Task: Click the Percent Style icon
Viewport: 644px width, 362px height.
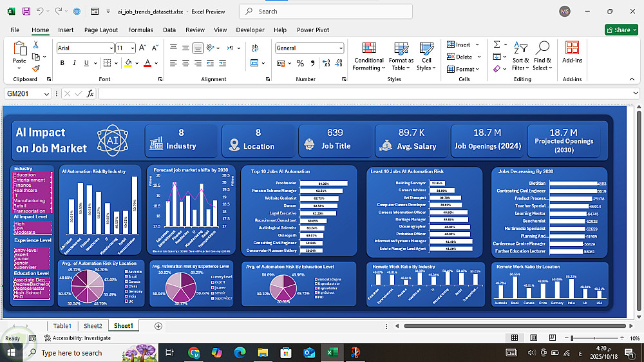Action: coord(300,63)
